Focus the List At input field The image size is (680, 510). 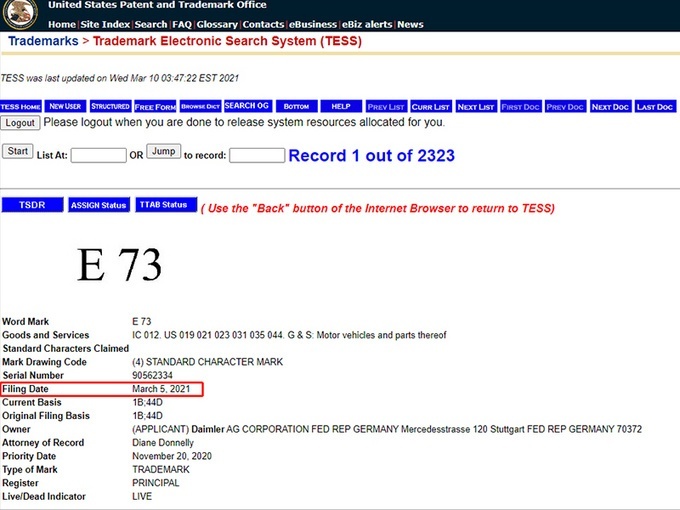pyautogui.click(x=98, y=155)
